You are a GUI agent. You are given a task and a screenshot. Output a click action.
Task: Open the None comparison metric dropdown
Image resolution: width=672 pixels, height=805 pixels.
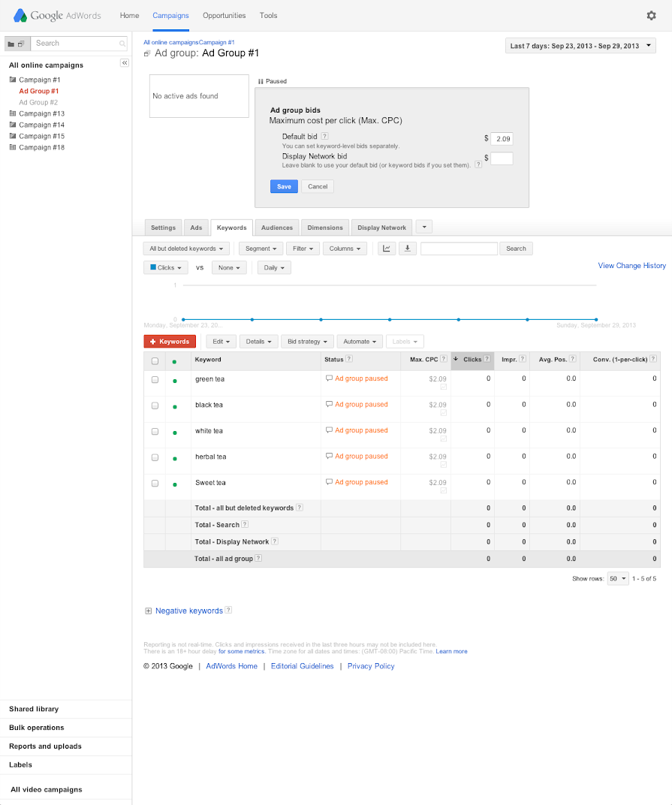(x=229, y=267)
